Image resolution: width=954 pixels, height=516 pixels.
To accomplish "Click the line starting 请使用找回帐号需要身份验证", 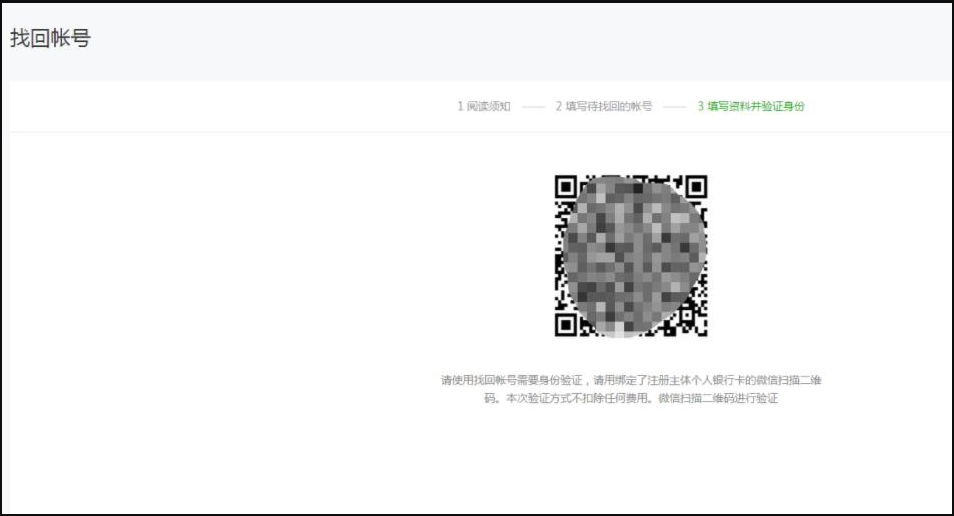I will coord(631,380).
